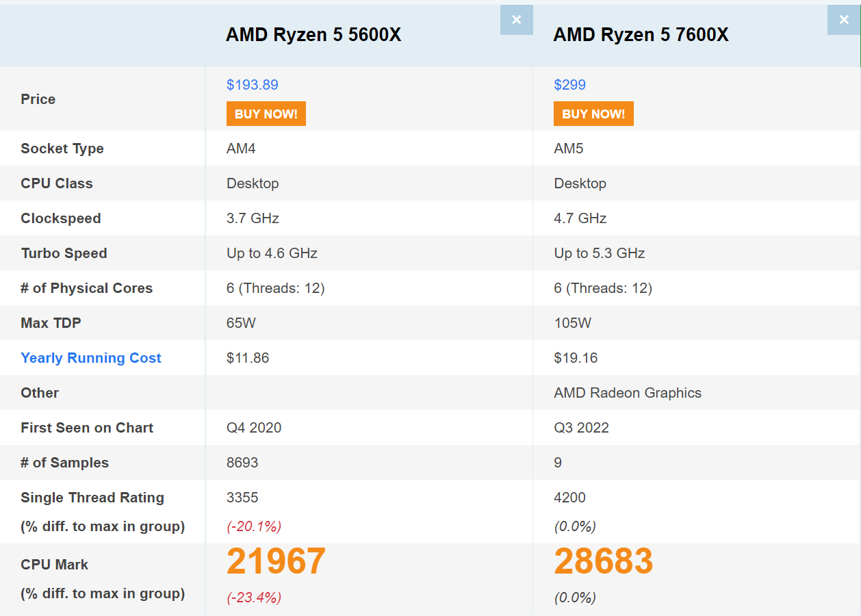Image resolution: width=861 pixels, height=616 pixels.
Task: Click the Socket Type row label
Action: [x=62, y=149]
